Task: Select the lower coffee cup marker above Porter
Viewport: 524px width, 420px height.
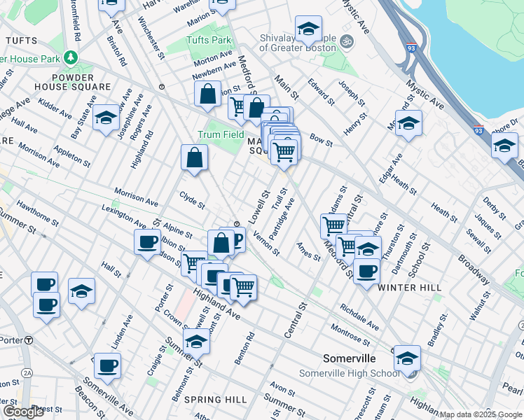Action: click(x=46, y=307)
